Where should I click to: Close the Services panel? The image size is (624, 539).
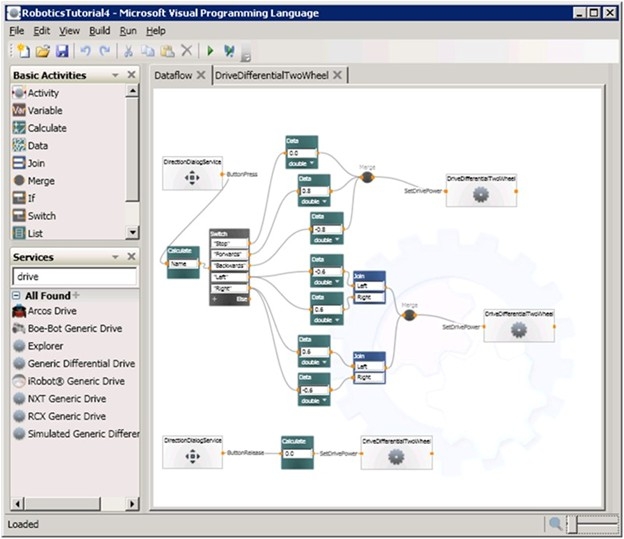[131, 256]
